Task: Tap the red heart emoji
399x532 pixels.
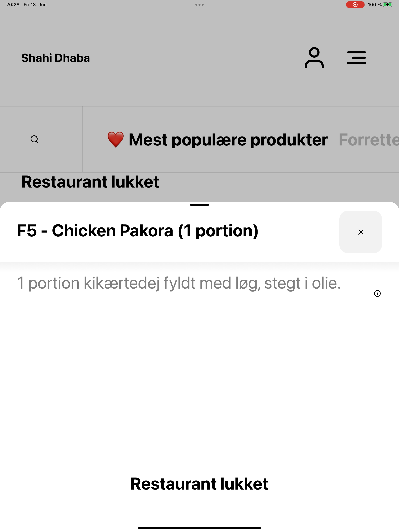Action: click(116, 139)
